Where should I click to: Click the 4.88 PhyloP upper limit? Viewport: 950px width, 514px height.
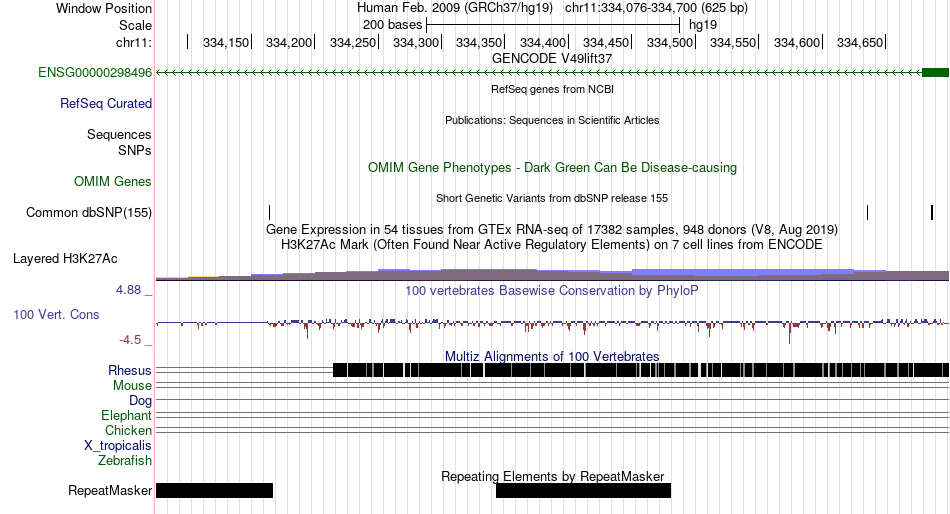pos(128,290)
